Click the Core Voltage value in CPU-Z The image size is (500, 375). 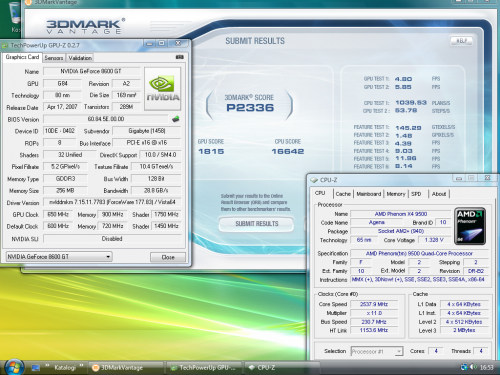[434, 240]
